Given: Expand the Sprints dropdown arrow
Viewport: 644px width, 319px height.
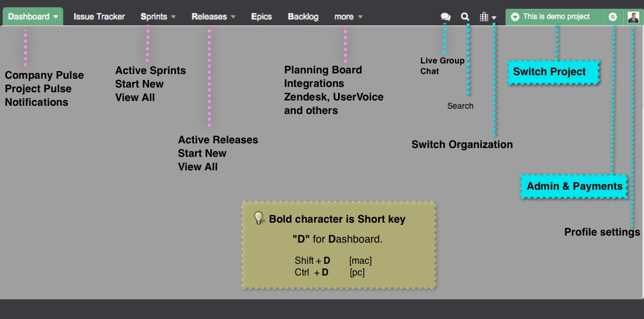Looking at the screenshot, I should (173, 17).
